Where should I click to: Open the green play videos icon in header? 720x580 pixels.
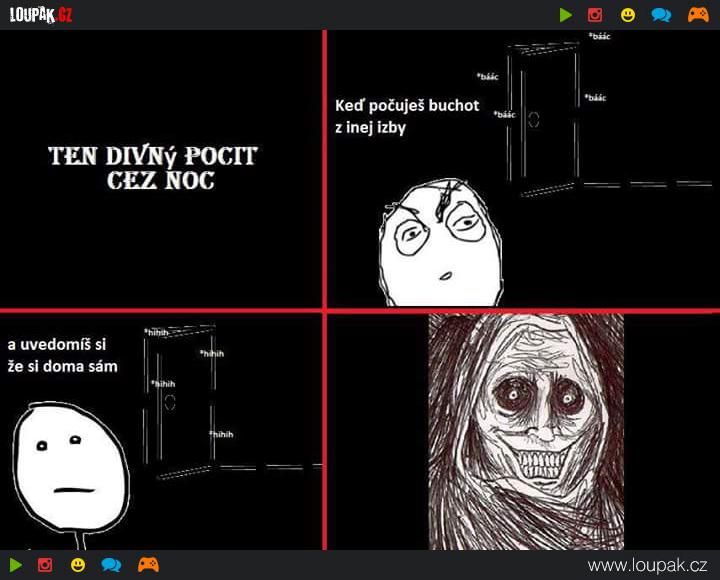(566, 15)
